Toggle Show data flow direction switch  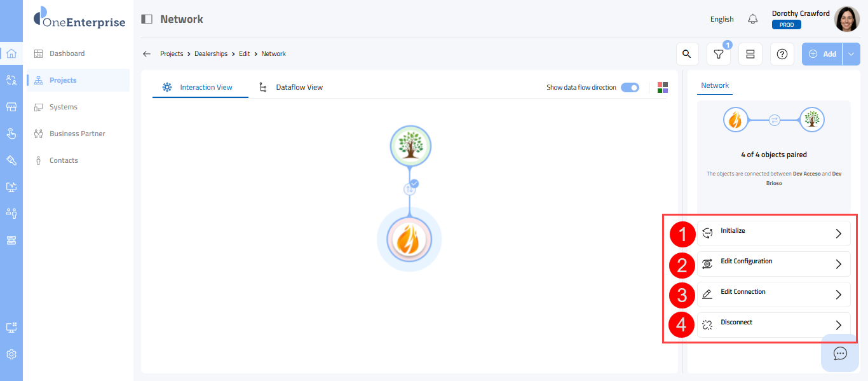click(x=630, y=88)
